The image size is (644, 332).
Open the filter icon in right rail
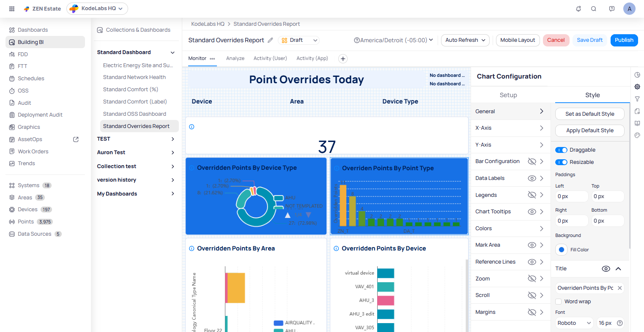click(x=637, y=99)
